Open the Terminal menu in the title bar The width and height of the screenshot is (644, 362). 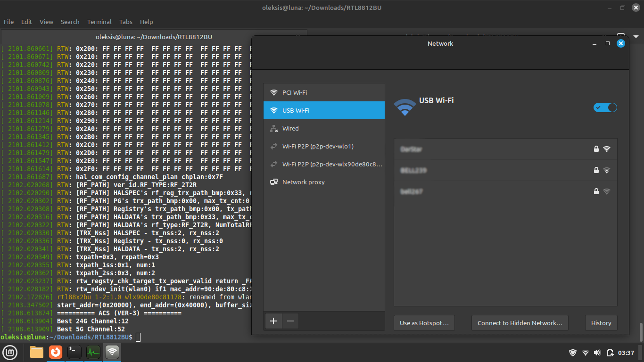tap(99, 22)
